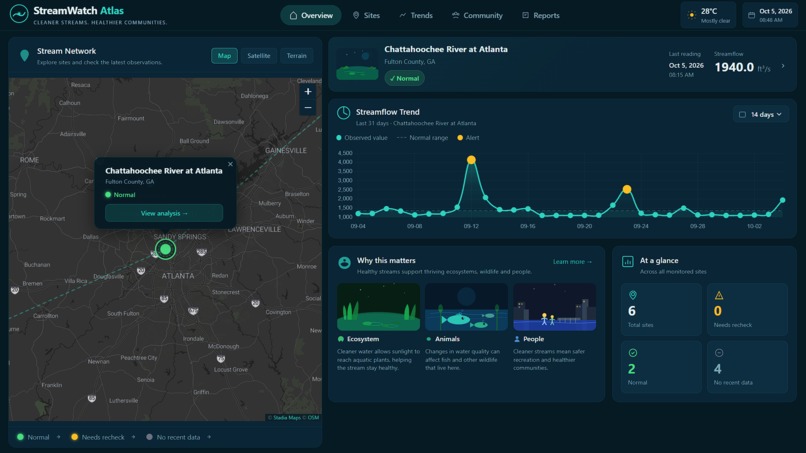Image resolution: width=806 pixels, height=453 pixels.
Task: Click the site marker near Bremen
Action: pos(15,290)
